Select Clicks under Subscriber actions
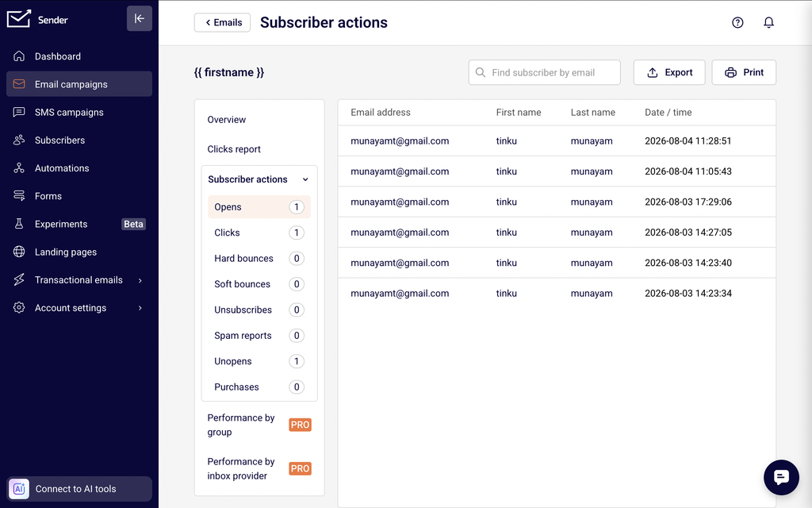Viewport: 812px width, 508px height. [259, 233]
